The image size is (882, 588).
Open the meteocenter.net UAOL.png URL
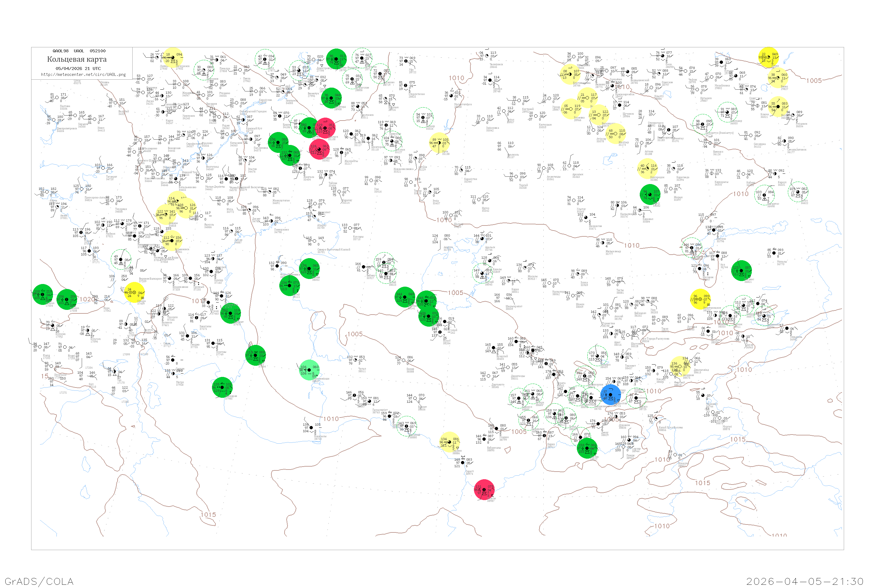(x=83, y=74)
